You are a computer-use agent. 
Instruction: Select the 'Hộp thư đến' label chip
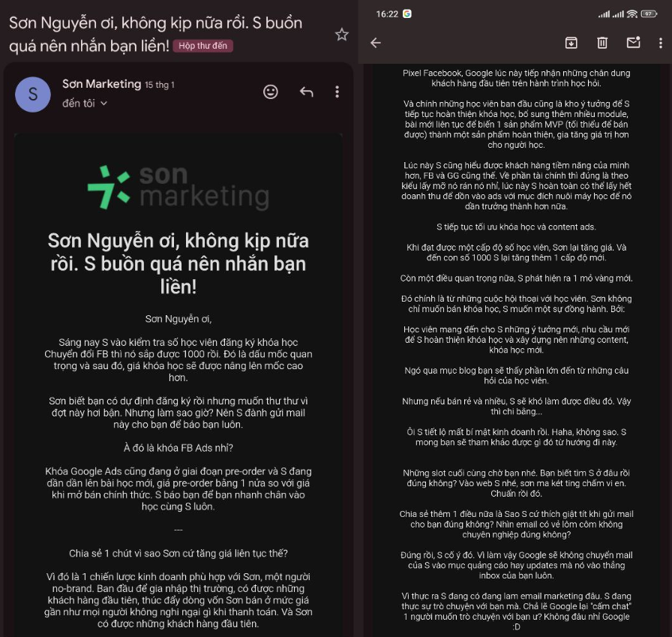(x=202, y=46)
